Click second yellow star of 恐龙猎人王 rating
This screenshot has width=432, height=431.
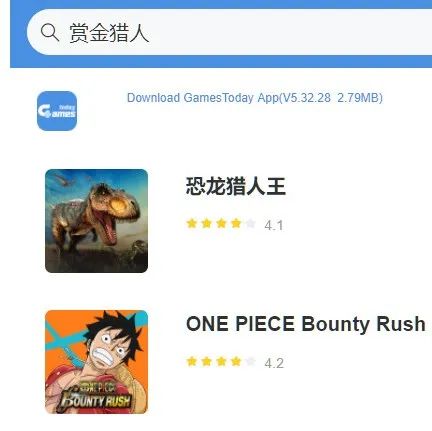207,223
